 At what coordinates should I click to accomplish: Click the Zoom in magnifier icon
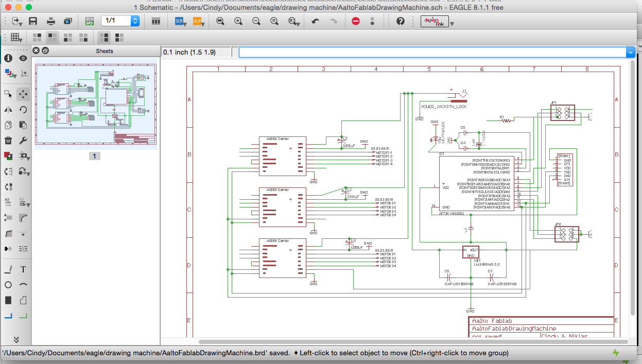(x=238, y=21)
